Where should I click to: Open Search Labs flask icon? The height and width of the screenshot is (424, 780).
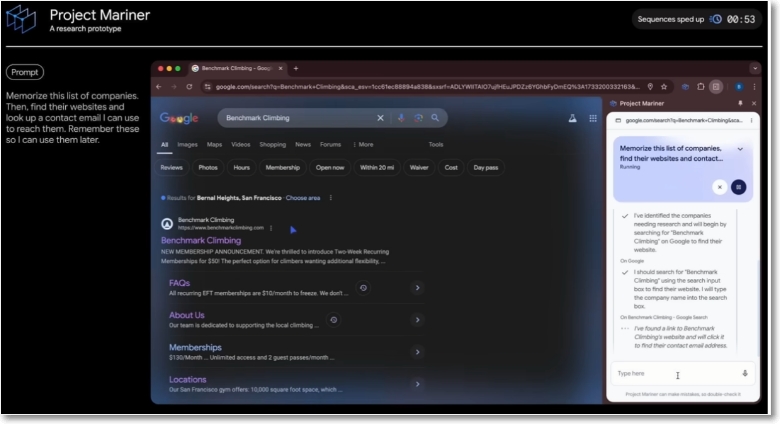(x=573, y=118)
